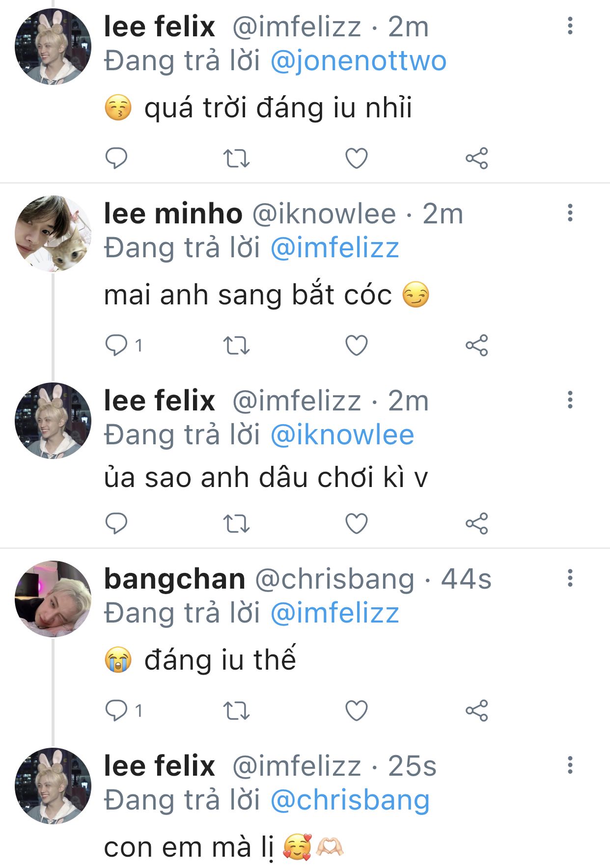Image resolution: width=610 pixels, height=868 pixels.
Task: Open the @jonenottwo mention link
Action: click(x=358, y=61)
